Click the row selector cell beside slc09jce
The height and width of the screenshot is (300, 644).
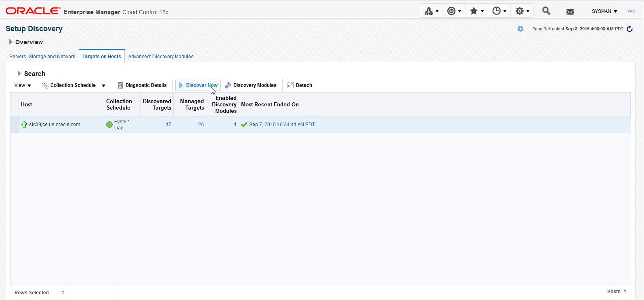[x=15, y=125]
